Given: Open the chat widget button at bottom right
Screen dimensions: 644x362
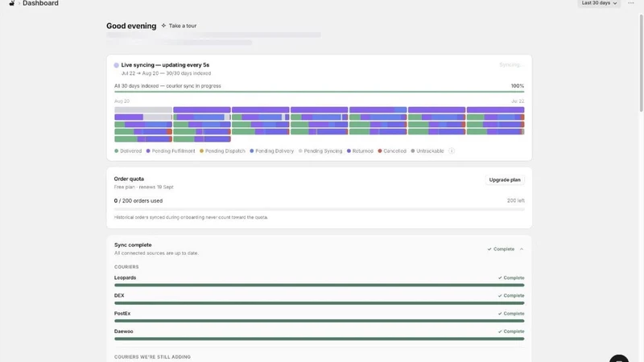Looking at the screenshot, I should (x=619, y=358).
